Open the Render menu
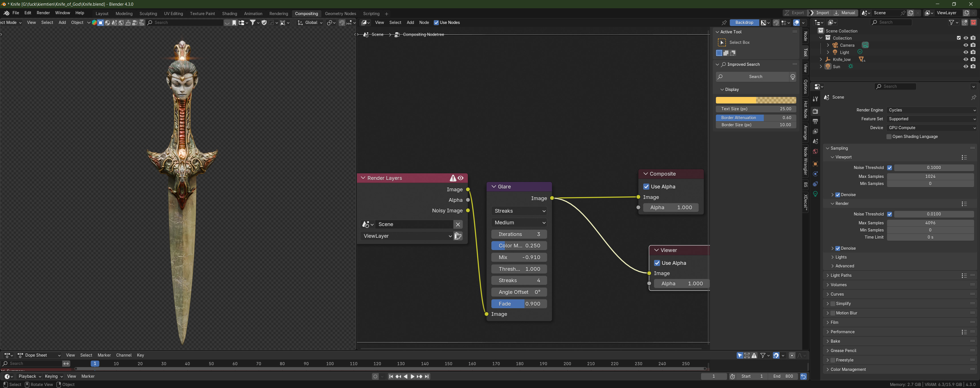Image resolution: width=980 pixels, height=388 pixels. pos(43,13)
